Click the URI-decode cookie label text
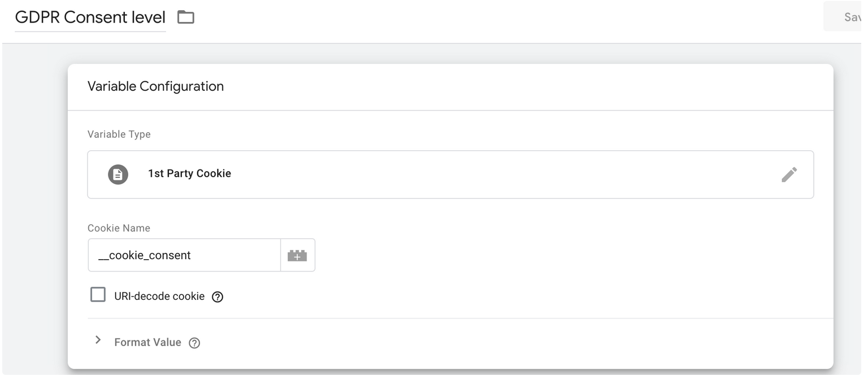This screenshot has width=868, height=376. [x=159, y=296]
